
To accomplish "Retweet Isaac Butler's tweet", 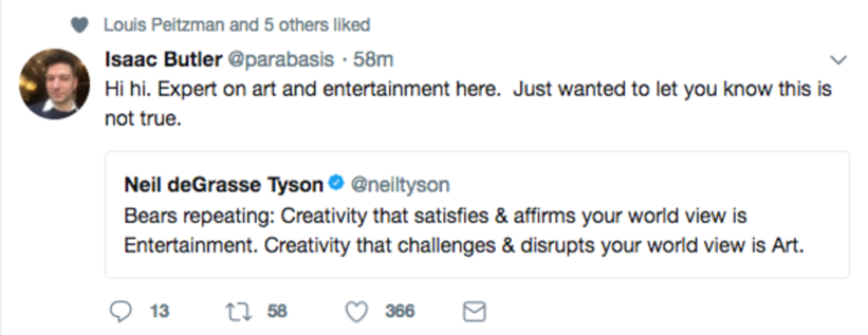I will coord(239,312).
